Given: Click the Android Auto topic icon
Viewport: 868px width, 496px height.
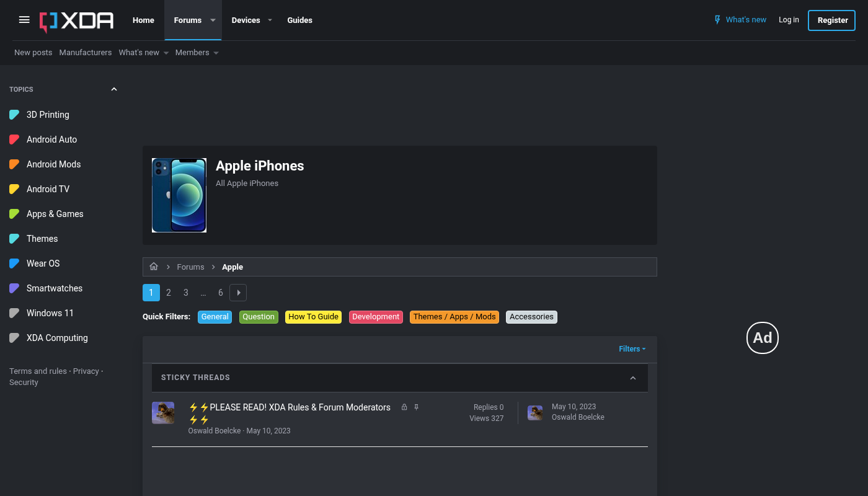Looking at the screenshot, I should (x=14, y=139).
